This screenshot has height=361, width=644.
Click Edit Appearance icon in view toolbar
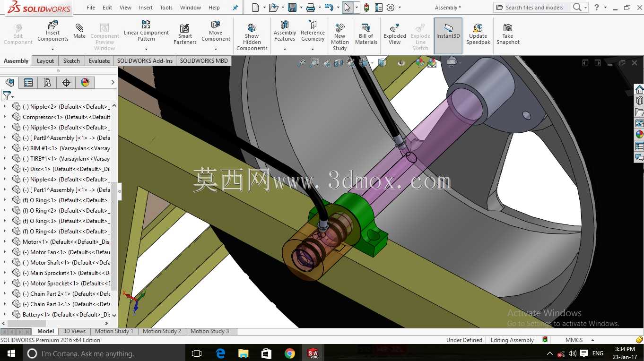[419, 63]
